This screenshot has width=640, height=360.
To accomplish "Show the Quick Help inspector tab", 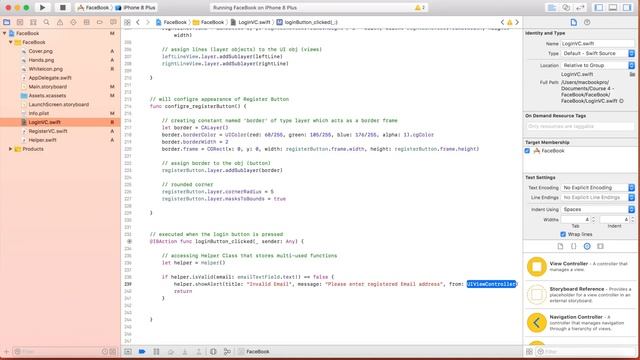I will [587, 22].
